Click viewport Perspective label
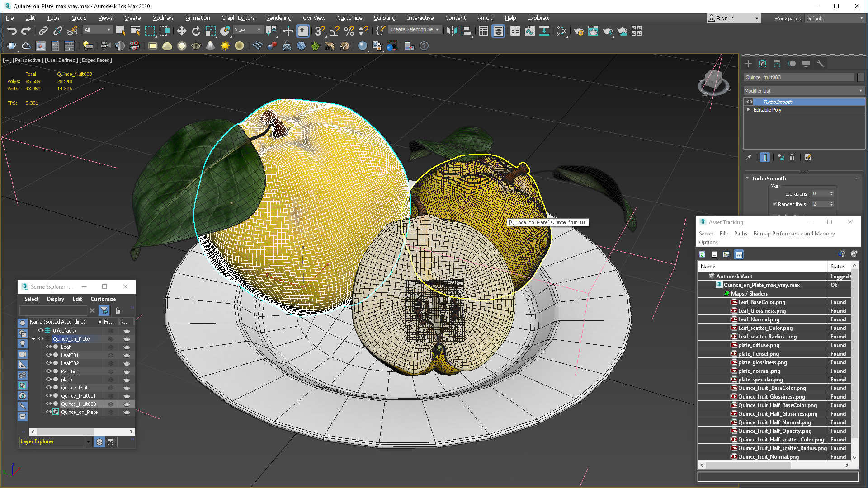 click(28, 60)
